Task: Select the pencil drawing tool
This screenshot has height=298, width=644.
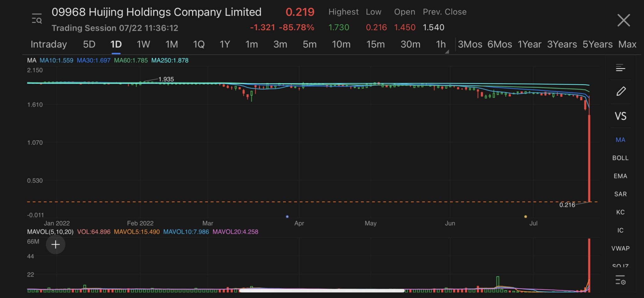Action: (x=621, y=91)
